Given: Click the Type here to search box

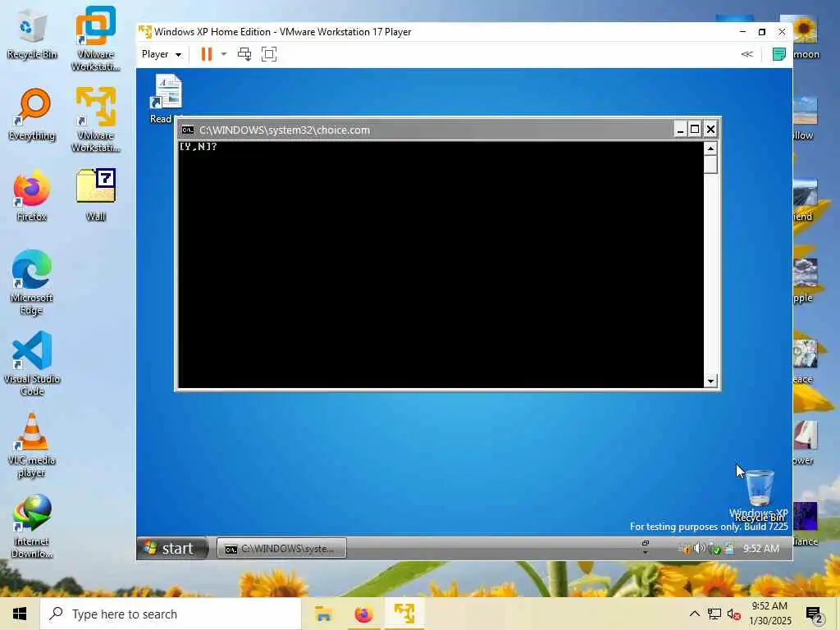Looking at the screenshot, I should pyautogui.click(x=171, y=614).
